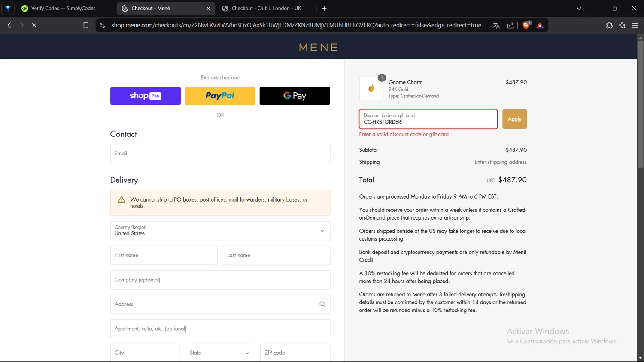This screenshot has height=362, width=644.
Task: Open Brave Shields lion icon
Action: (x=526, y=25)
